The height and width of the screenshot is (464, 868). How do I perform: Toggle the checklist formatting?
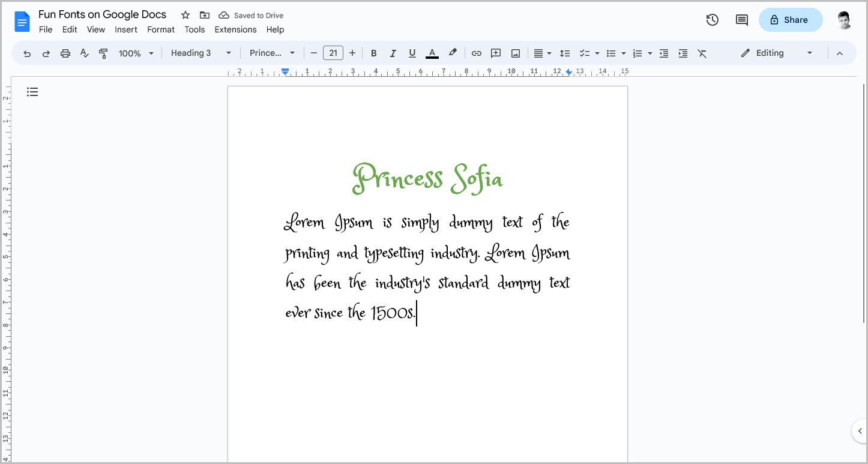(x=585, y=53)
